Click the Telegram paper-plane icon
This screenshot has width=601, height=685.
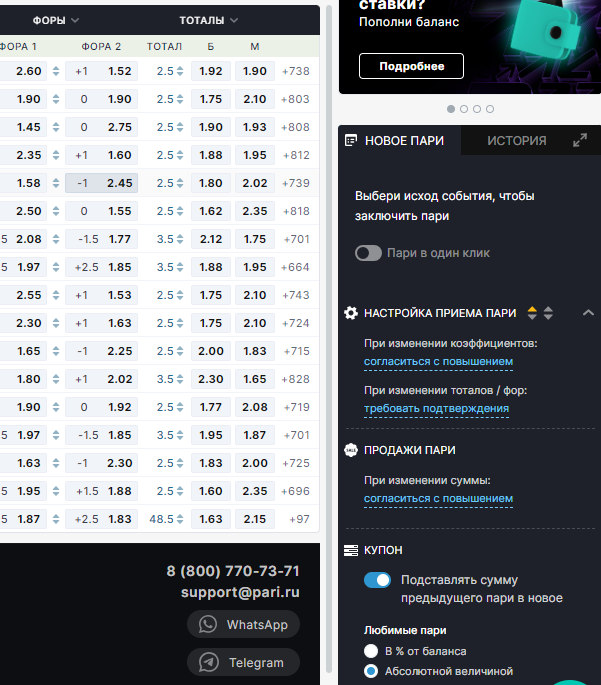tap(209, 662)
